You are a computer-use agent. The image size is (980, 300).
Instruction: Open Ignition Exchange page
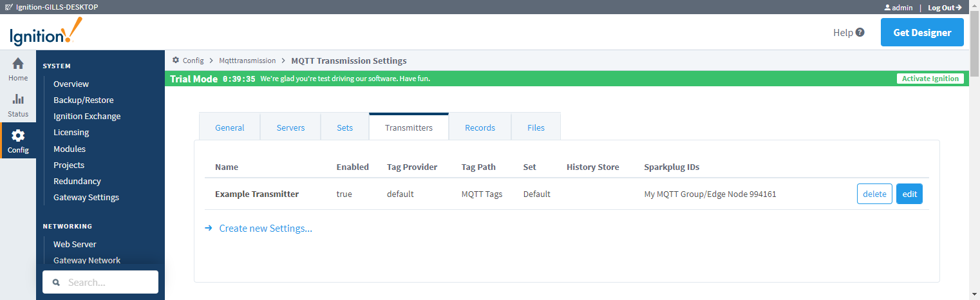point(87,116)
